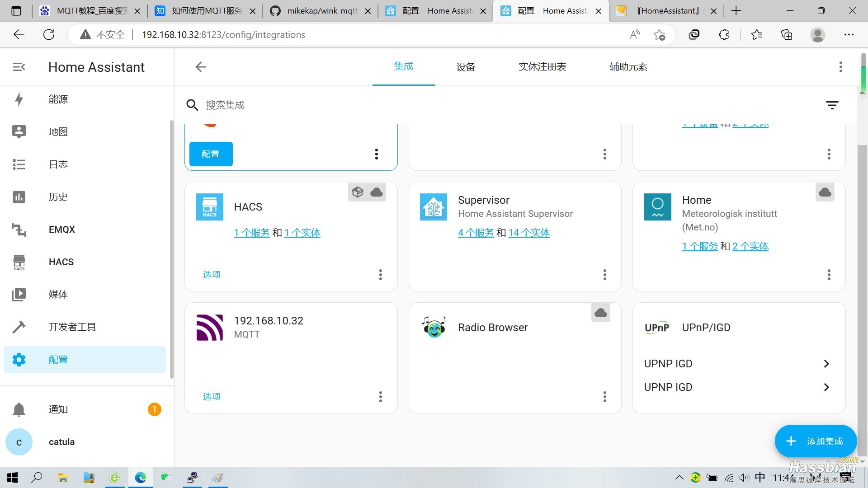This screenshot has height=488, width=868.
Task: Open Home card 1 个服务 link
Action: point(700,246)
